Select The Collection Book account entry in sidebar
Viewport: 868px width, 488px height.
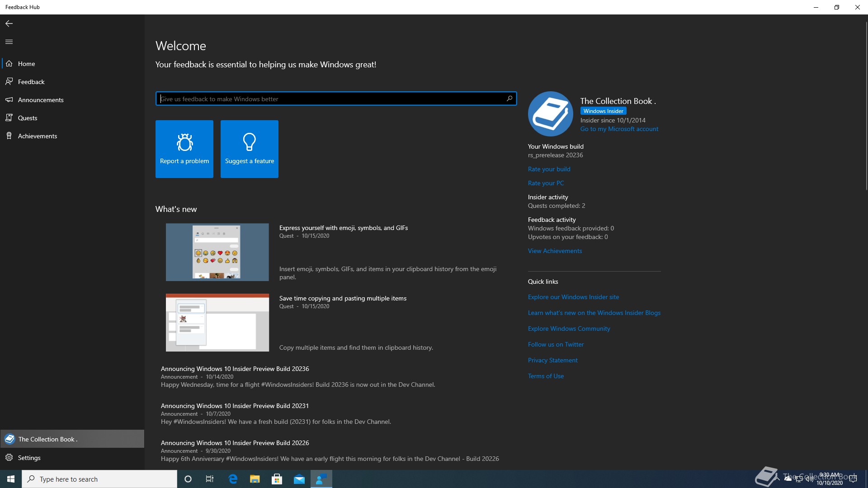click(x=72, y=439)
